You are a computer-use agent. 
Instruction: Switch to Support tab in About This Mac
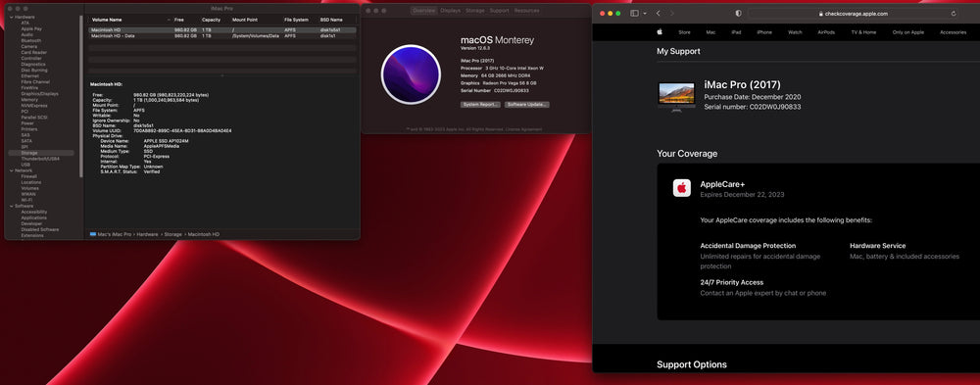pos(500,11)
